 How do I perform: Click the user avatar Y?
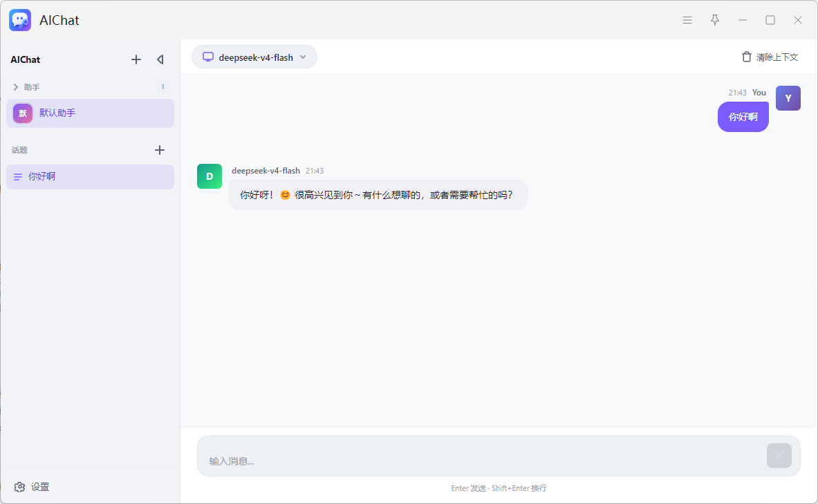788,98
